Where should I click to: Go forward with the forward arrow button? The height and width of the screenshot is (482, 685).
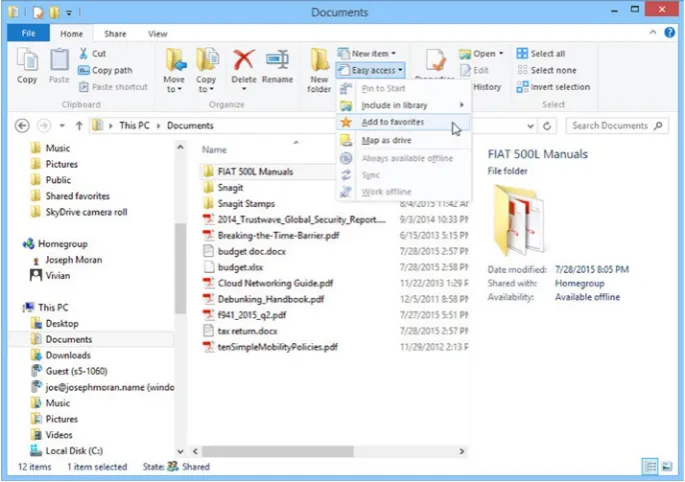pyautogui.click(x=43, y=126)
